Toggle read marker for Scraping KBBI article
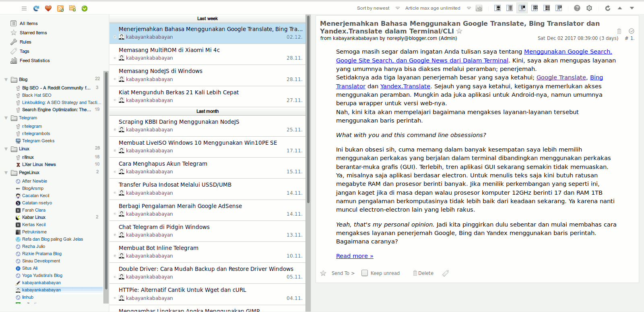This screenshot has width=644, height=312. point(115,130)
